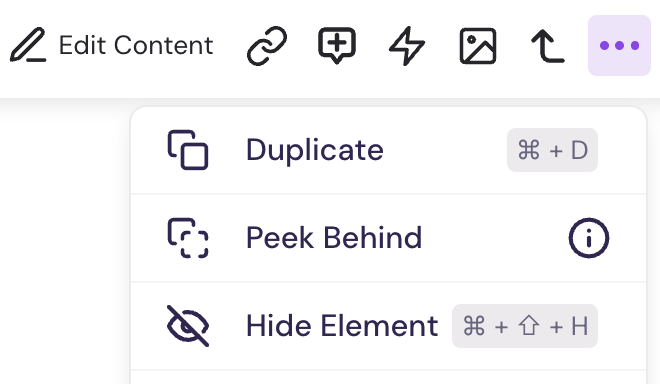This screenshot has width=660, height=384.
Task: Open Peek Behind info circle
Action: point(588,237)
